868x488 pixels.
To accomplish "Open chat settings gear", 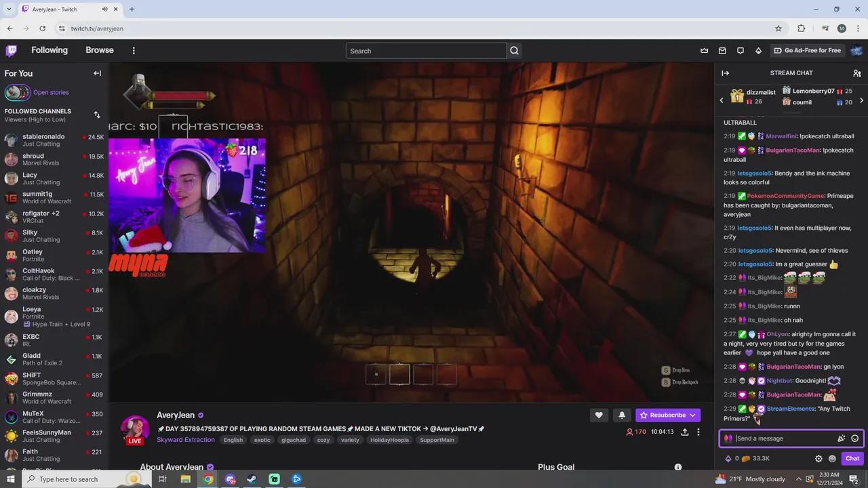I will [818, 459].
